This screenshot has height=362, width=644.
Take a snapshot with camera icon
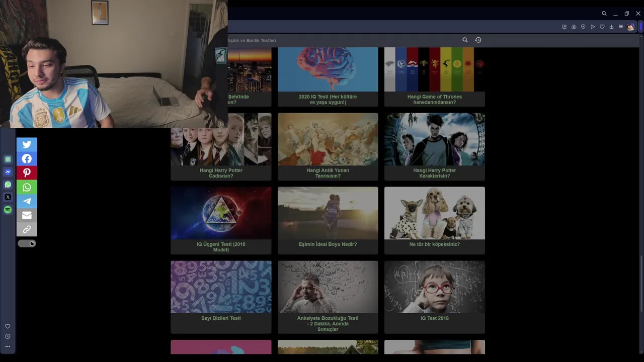tap(574, 27)
